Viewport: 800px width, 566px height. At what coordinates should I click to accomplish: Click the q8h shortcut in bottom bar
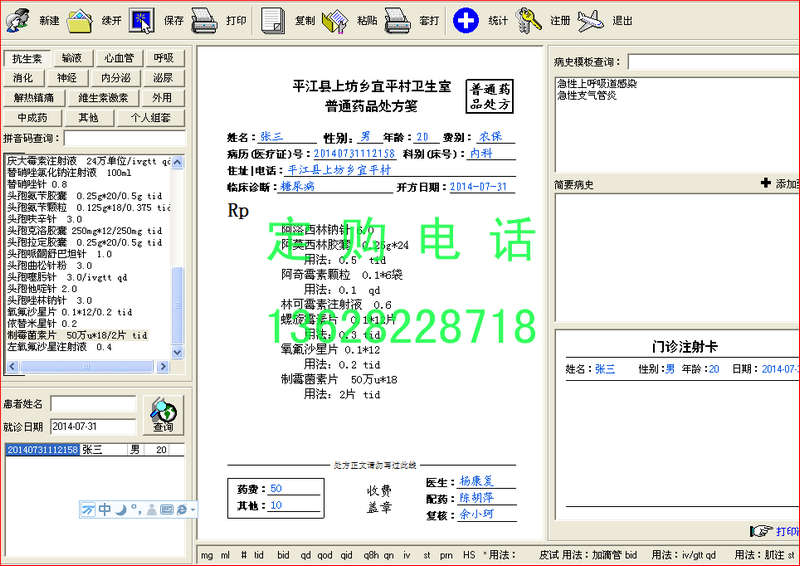(x=371, y=555)
